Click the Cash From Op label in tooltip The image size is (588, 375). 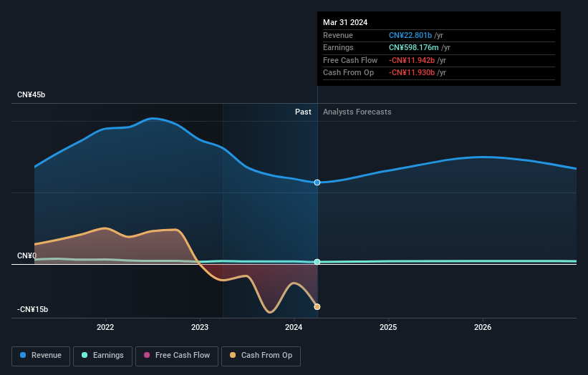point(348,73)
